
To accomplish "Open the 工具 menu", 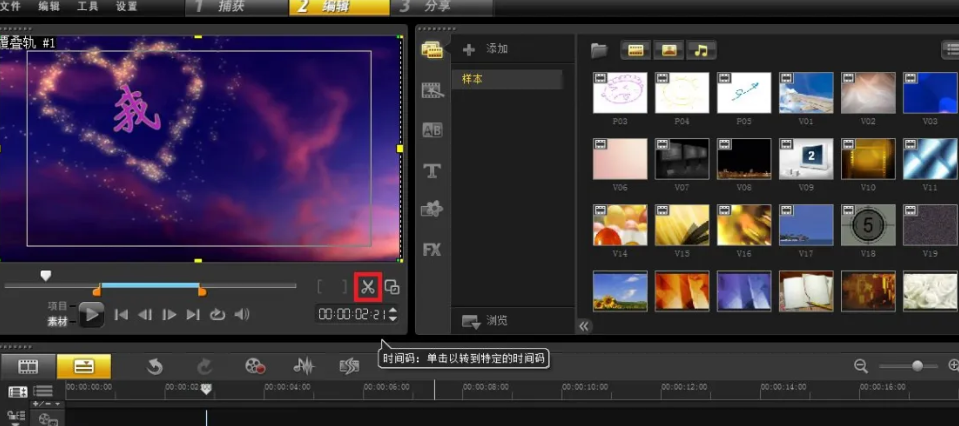I will coord(87,7).
